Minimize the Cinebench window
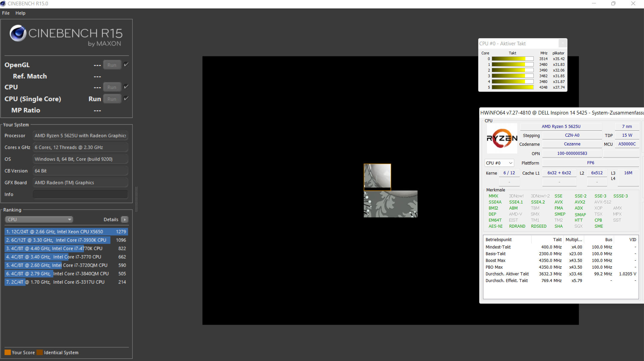 [594, 4]
